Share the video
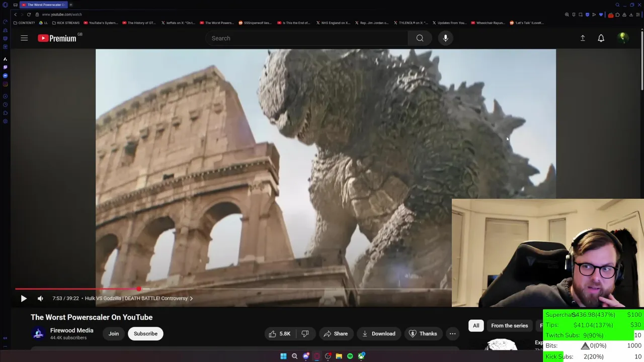644x362 pixels. (x=336, y=334)
